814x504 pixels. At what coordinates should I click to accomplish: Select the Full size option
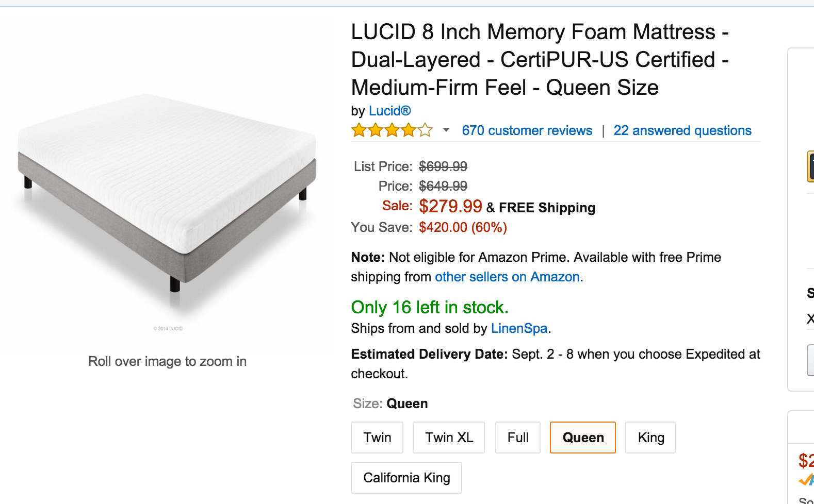tap(518, 438)
